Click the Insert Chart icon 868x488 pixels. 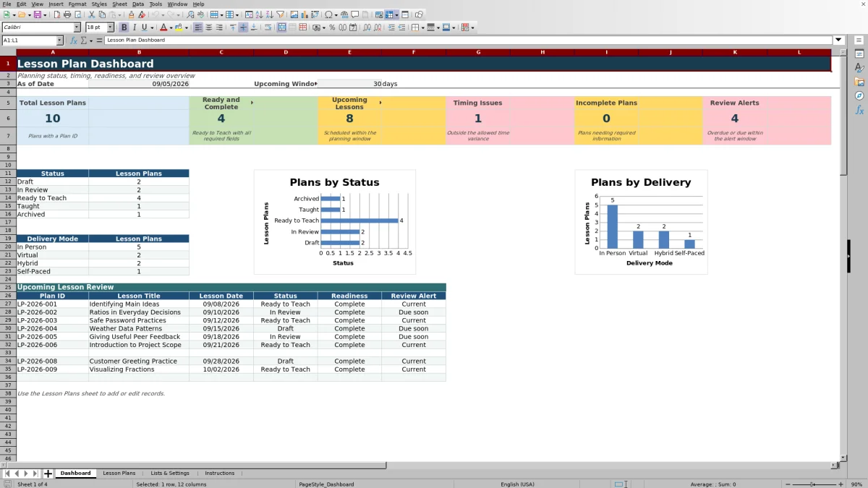point(305,14)
